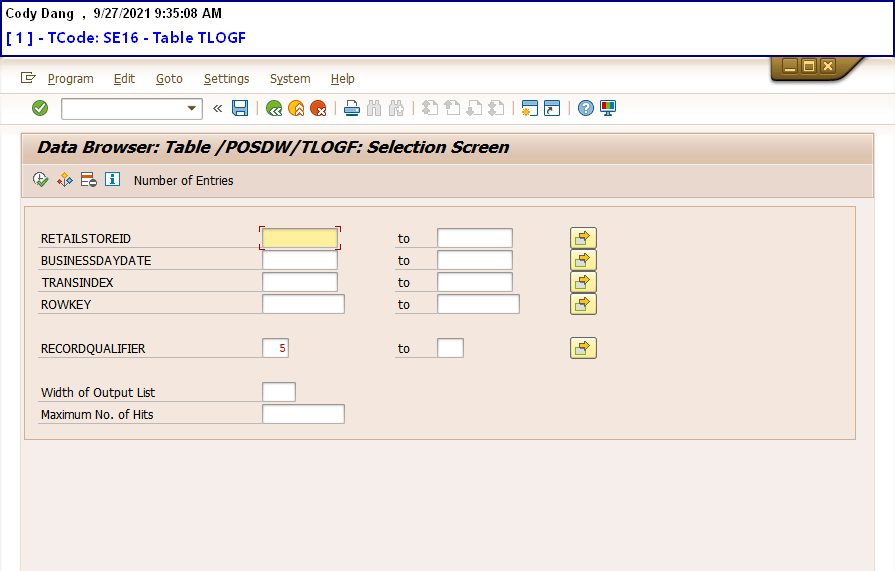Click the BUSINESSDAYDATE from-value field

click(300, 260)
